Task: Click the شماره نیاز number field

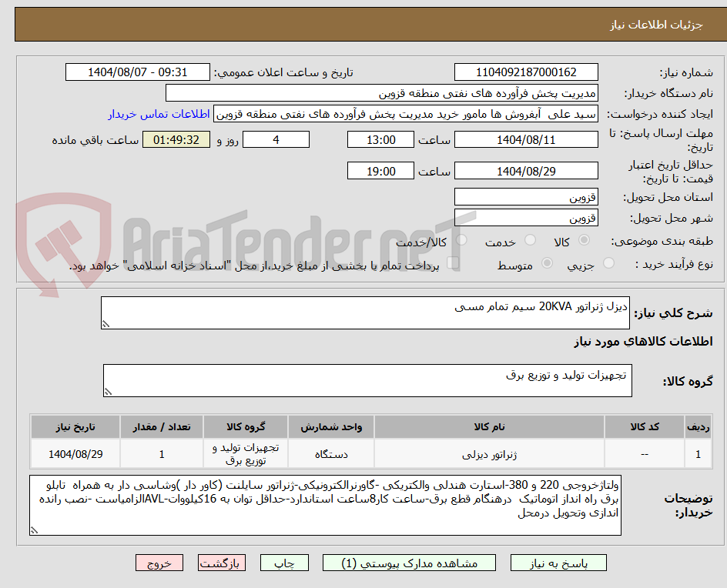Action: 526,72
